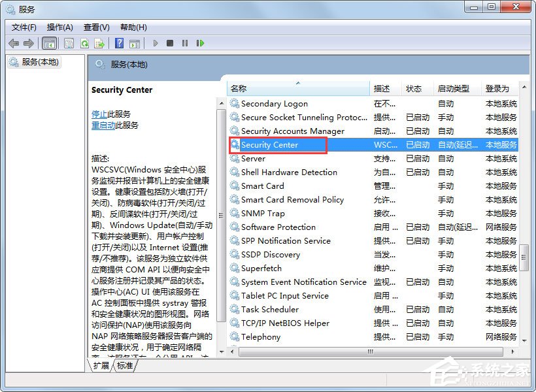Image resolution: width=536 pixels, height=392 pixels.
Task: Click the Refresh icon on the toolbar
Action: 84,43
